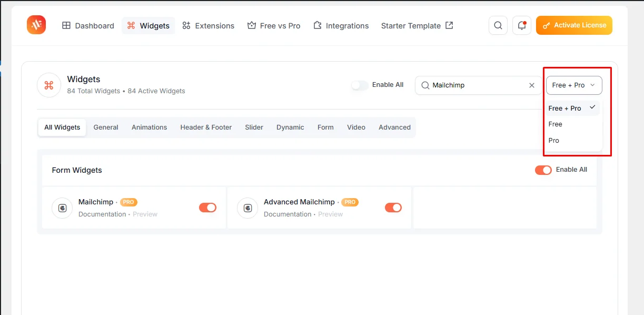Click the Mailchimp widget title

point(96,202)
